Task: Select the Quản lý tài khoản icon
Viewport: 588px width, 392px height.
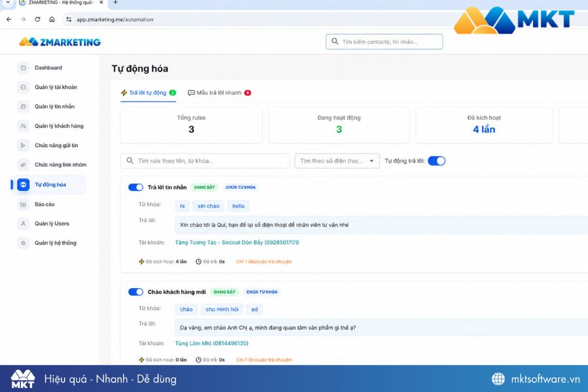Action: click(x=24, y=88)
